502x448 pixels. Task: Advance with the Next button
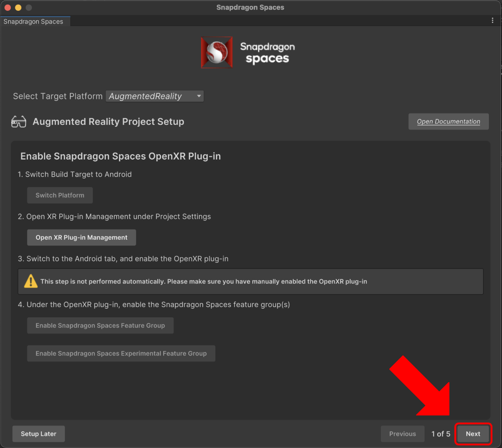pyautogui.click(x=473, y=434)
